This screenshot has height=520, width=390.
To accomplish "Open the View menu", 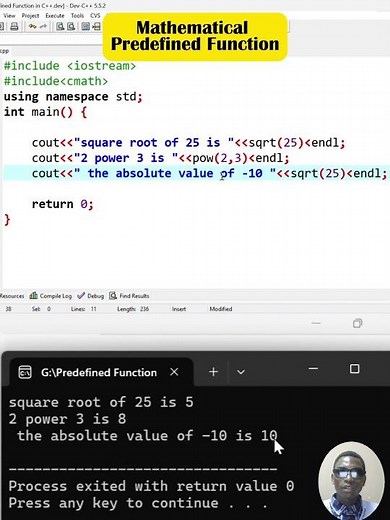I will tap(9, 16).
